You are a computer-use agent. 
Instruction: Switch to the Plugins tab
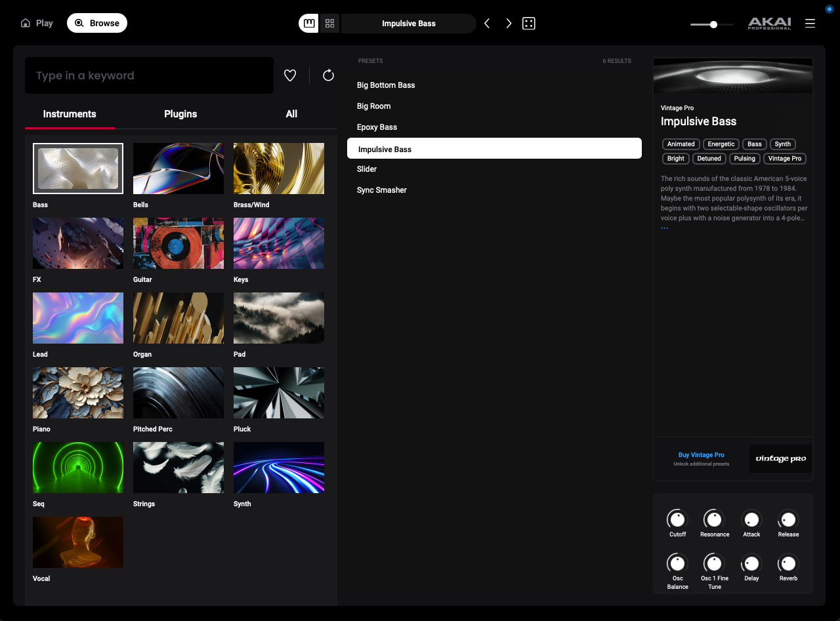[x=180, y=114]
